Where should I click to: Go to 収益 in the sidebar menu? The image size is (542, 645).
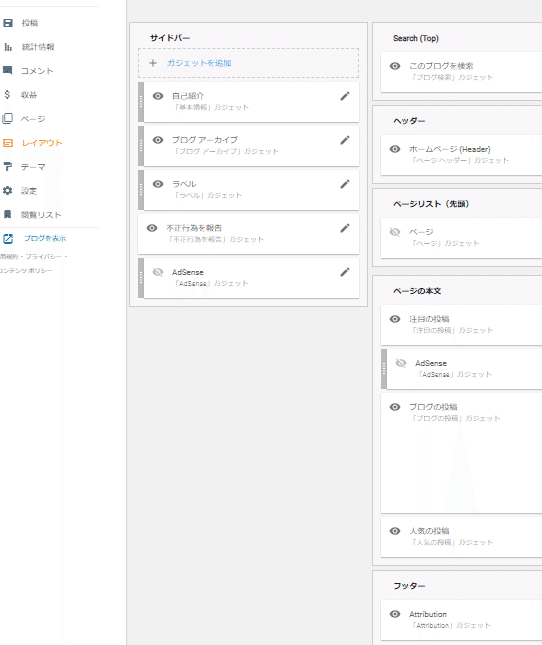click(29, 95)
